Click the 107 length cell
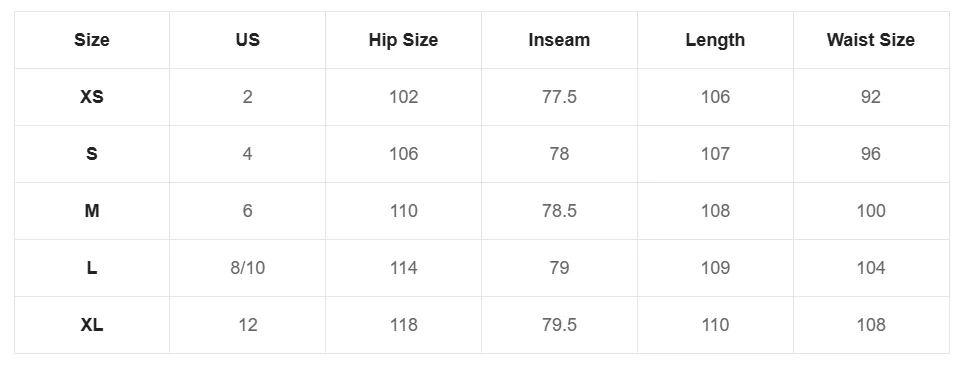This screenshot has width=966, height=371. point(715,153)
